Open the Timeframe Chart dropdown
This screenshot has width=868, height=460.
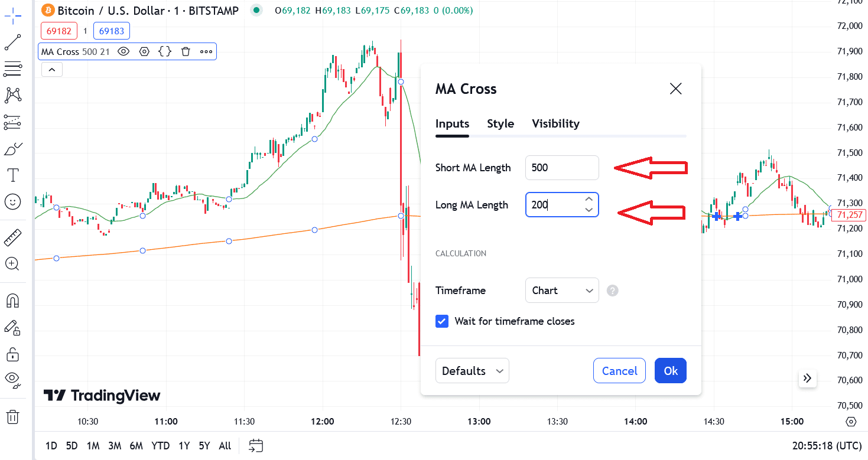click(x=561, y=291)
